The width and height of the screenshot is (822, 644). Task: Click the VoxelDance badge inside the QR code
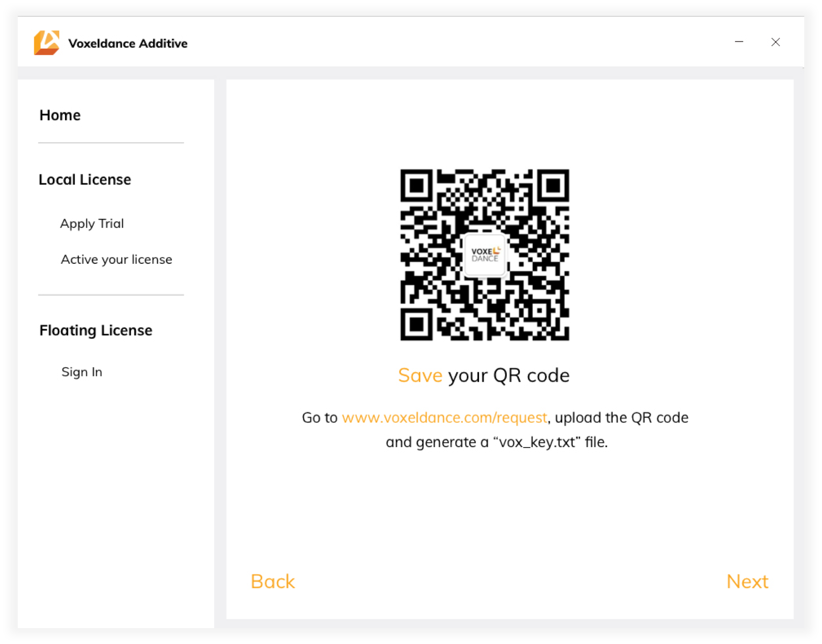[x=485, y=255]
